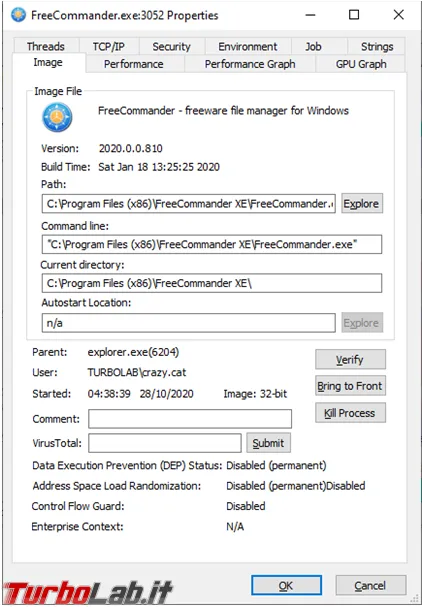The image size is (422, 607).
Task: Confirm with the OK button
Action: pyautogui.click(x=286, y=585)
